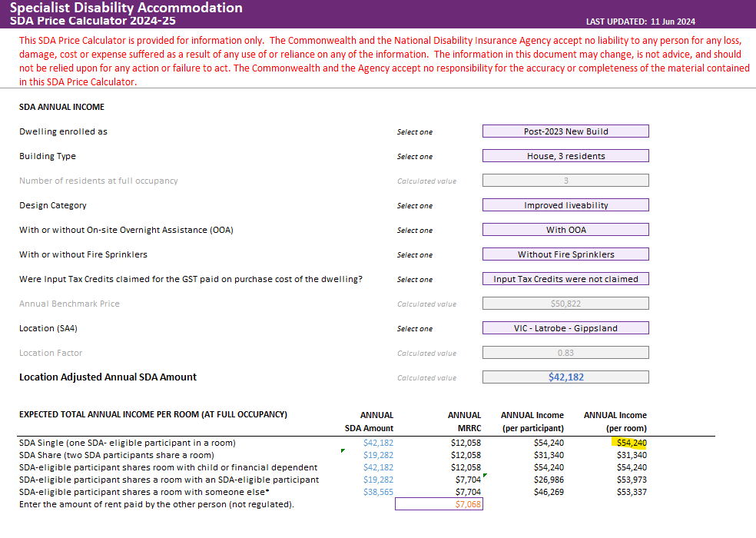
Task: Select the highlighted $54,240 per room cell
Action: click(631, 443)
